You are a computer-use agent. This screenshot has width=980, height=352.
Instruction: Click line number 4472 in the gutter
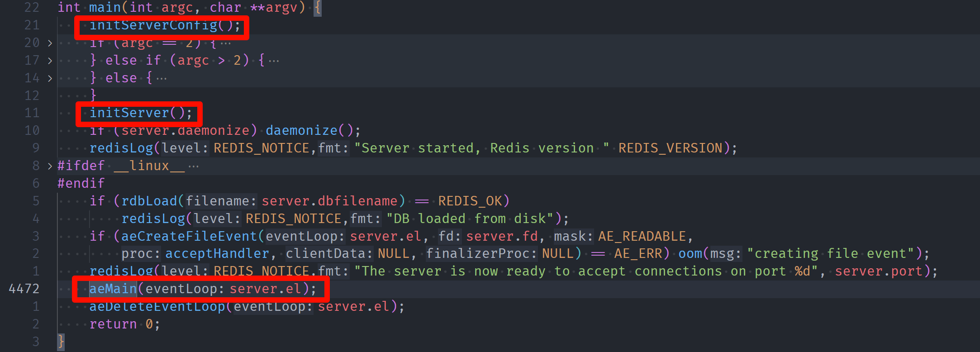24,289
